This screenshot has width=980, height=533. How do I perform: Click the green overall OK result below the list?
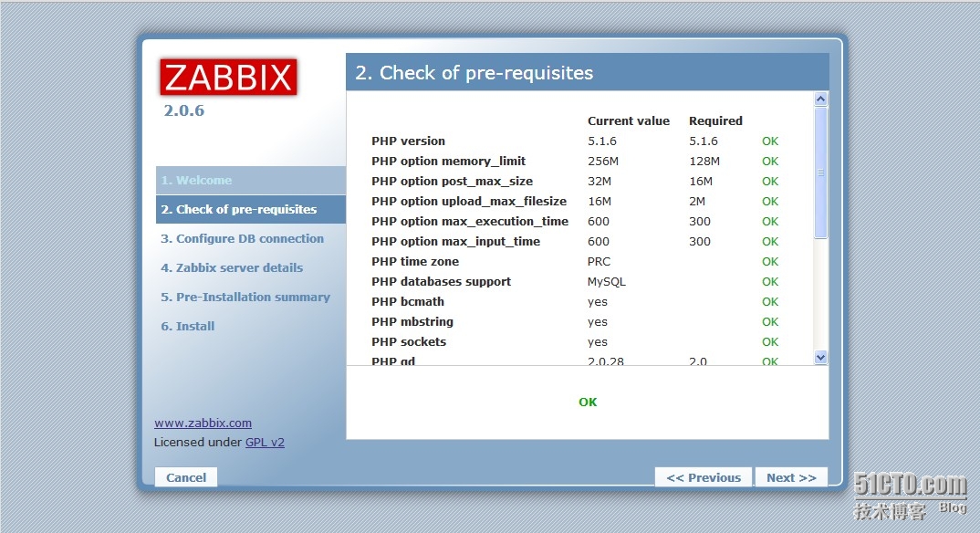click(588, 402)
